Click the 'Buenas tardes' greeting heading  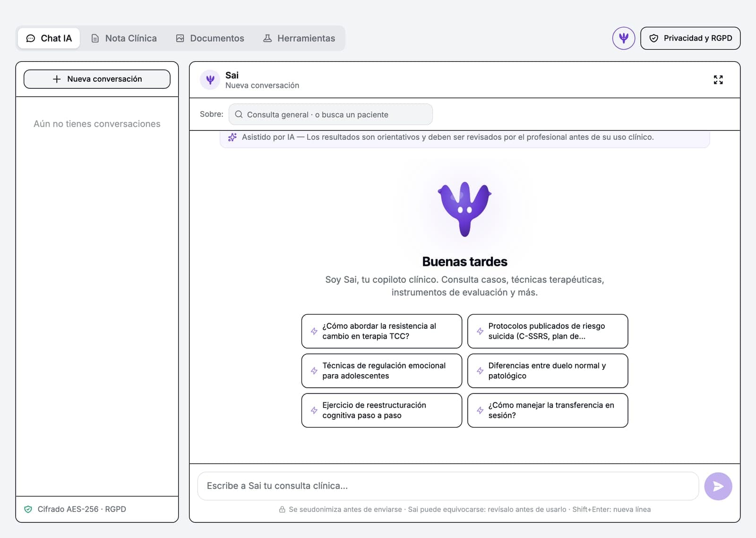(465, 262)
